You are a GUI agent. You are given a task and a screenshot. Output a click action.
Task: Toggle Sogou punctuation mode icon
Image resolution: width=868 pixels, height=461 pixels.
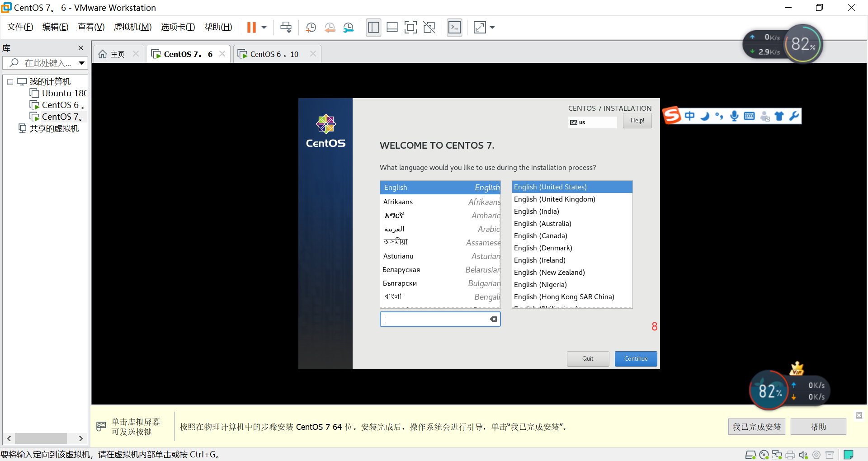tap(719, 116)
